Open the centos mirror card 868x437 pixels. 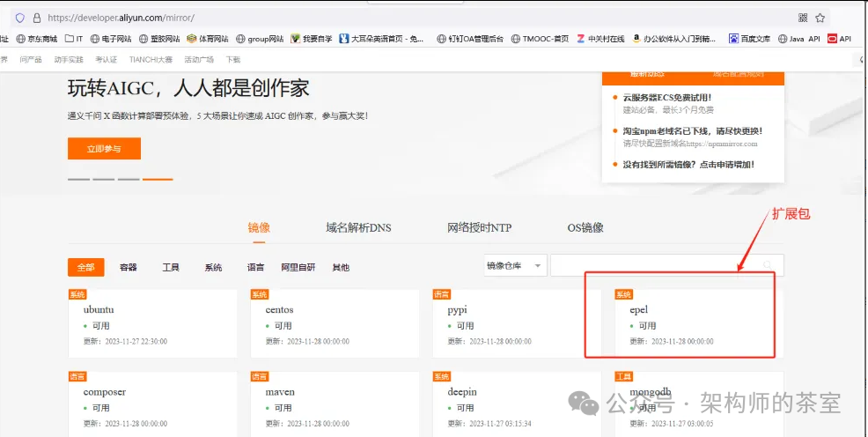[x=335, y=323]
